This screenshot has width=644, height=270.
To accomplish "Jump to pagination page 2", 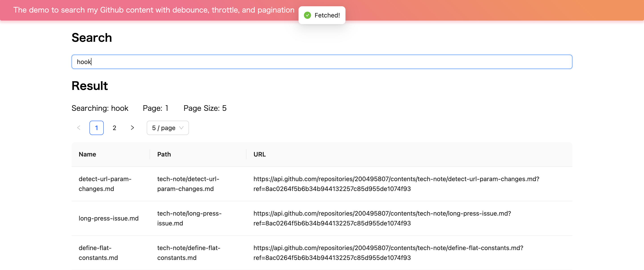I will tap(114, 128).
